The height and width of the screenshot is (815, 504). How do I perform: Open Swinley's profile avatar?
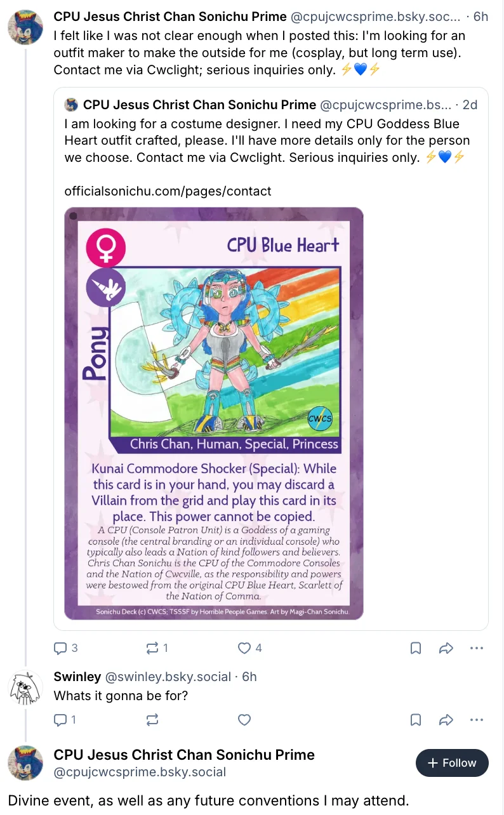coord(25,688)
